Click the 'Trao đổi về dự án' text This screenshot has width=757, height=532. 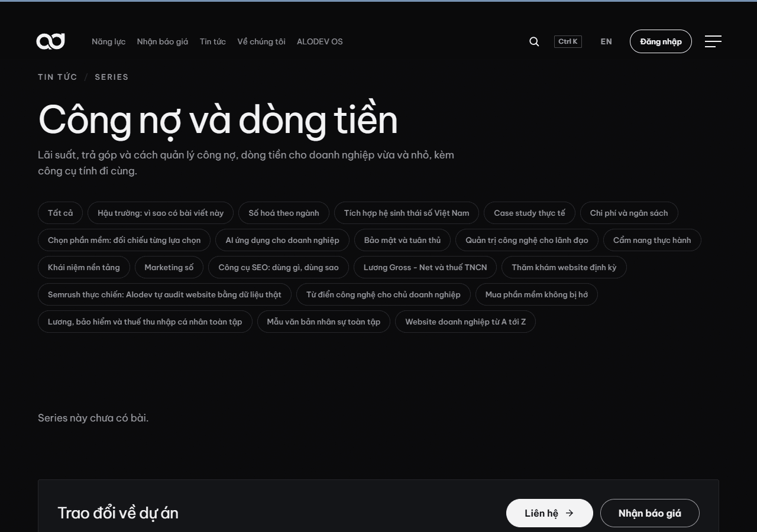[x=118, y=513]
